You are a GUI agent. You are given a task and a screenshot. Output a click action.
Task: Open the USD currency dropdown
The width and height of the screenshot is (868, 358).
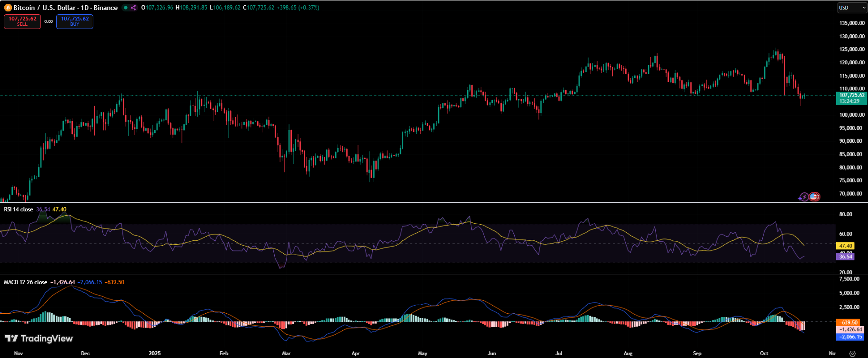pyautogui.click(x=852, y=8)
